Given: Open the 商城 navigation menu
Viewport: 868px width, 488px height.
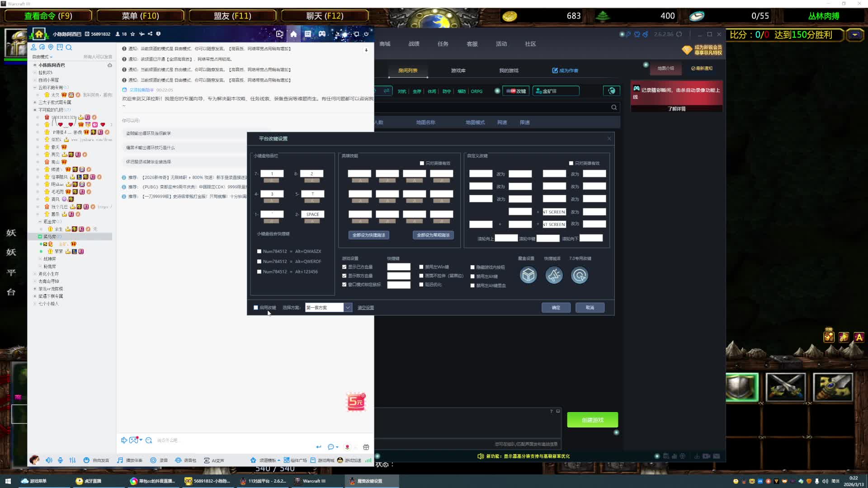Looking at the screenshot, I should click(x=385, y=44).
